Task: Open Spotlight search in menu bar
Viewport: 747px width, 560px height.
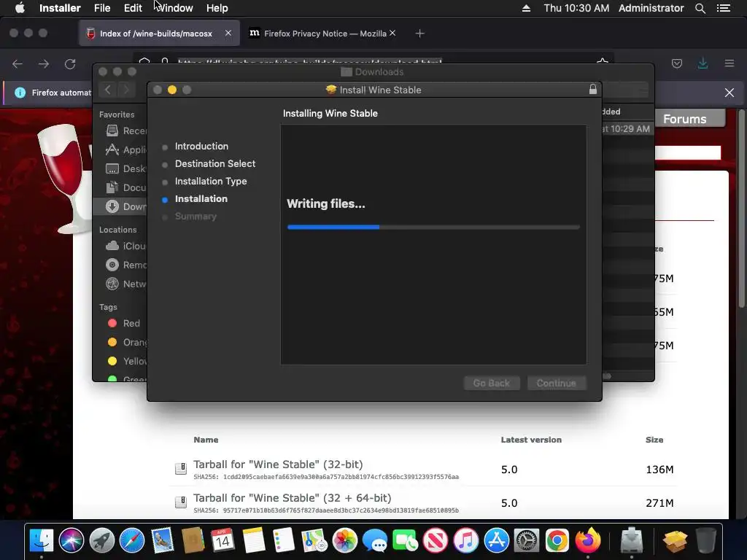Action: point(700,8)
